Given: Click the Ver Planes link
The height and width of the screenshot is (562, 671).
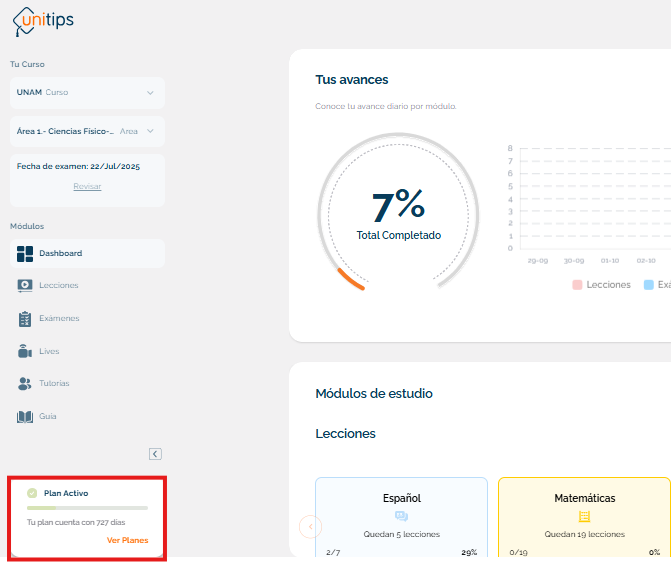Looking at the screenshot, I should (127, 540).
